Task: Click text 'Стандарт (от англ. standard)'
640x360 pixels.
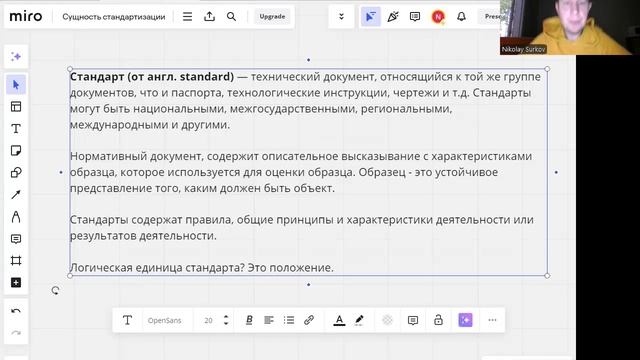Action: point(152,77)
